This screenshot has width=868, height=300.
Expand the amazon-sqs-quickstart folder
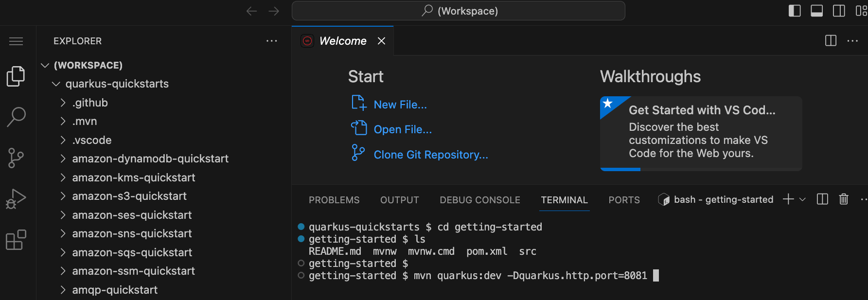coord(63,252)
